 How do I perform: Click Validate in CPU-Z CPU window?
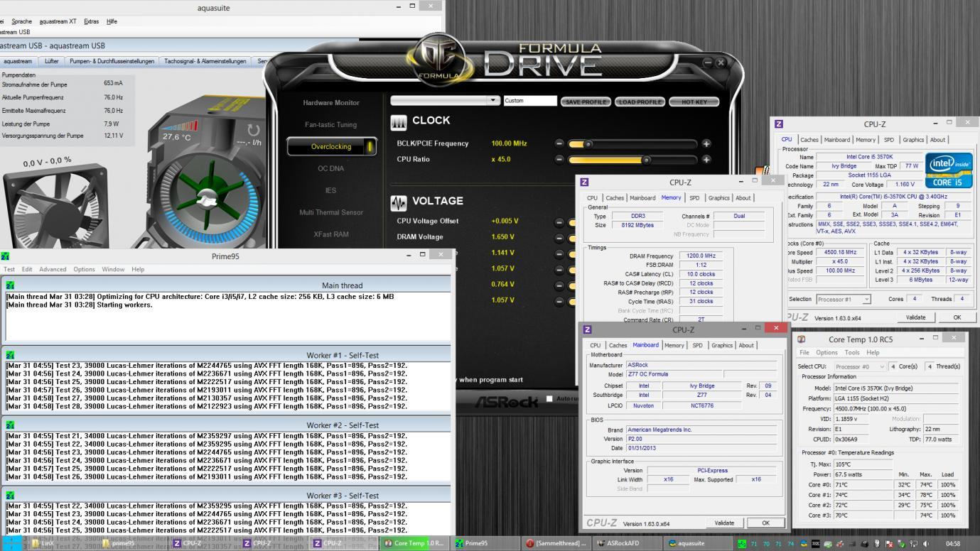[916, 317]
